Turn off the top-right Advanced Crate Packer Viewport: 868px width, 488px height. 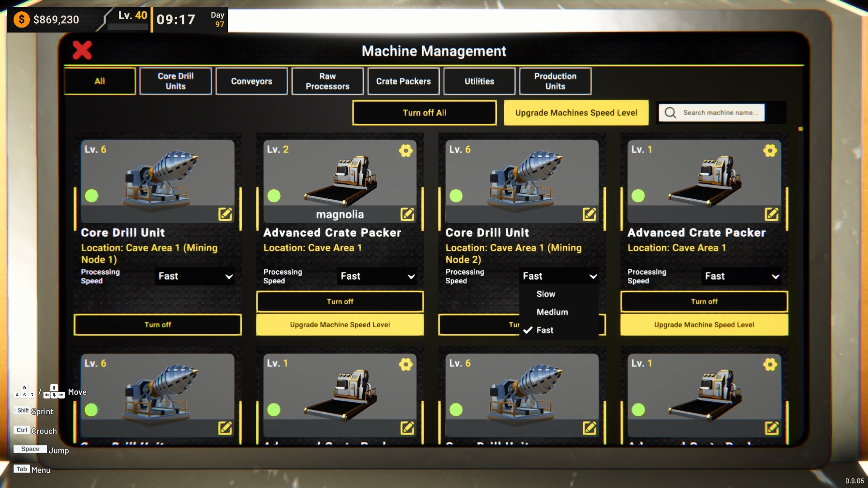click(x=704, y=301)
